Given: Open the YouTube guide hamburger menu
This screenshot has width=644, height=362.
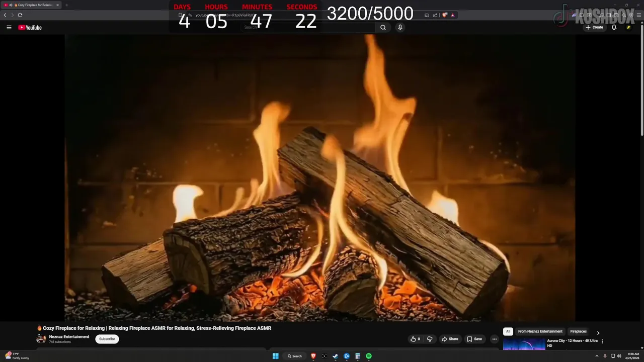Looking at the screenshot, I should pyautogui.click(x=9, y=28).
